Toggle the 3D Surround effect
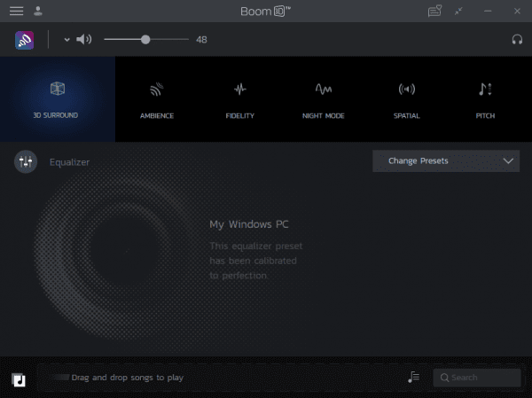The width and height of the screenshot is (532, 398). [58, 99]
